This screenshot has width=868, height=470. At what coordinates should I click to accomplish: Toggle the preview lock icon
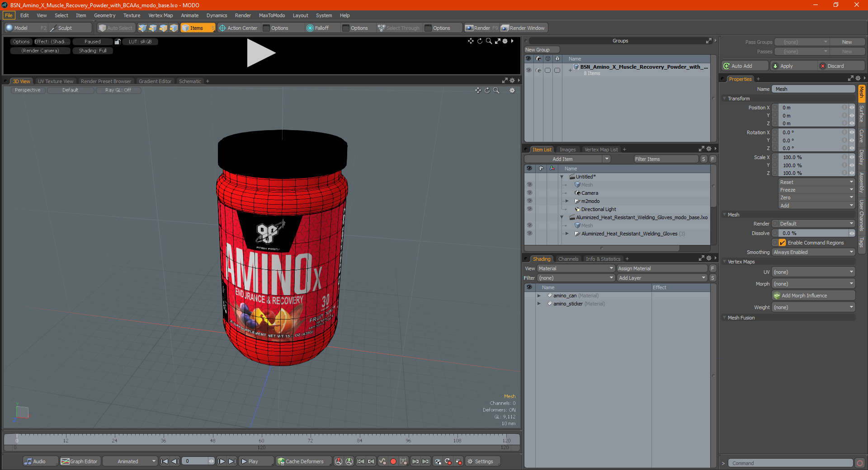tap(118, 42)
